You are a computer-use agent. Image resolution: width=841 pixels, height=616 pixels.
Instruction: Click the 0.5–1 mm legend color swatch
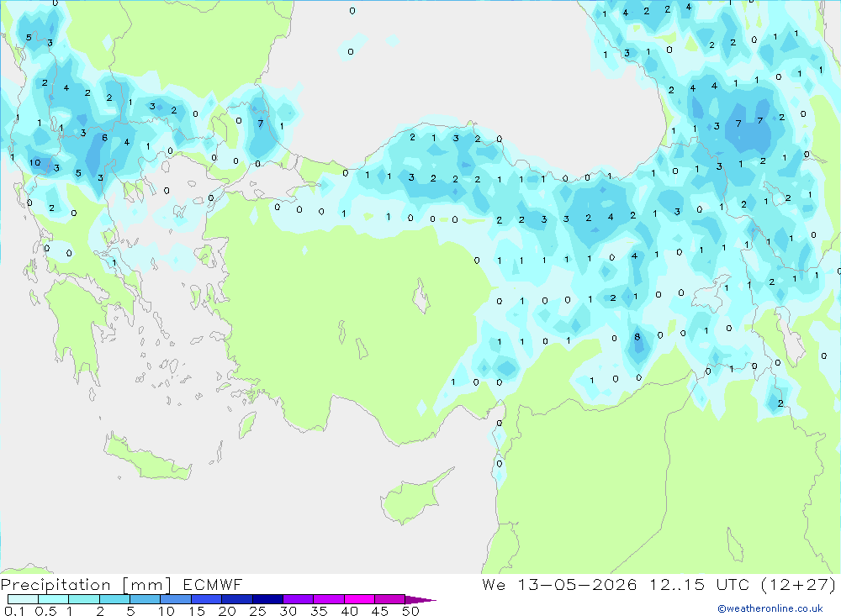[54, 599]
